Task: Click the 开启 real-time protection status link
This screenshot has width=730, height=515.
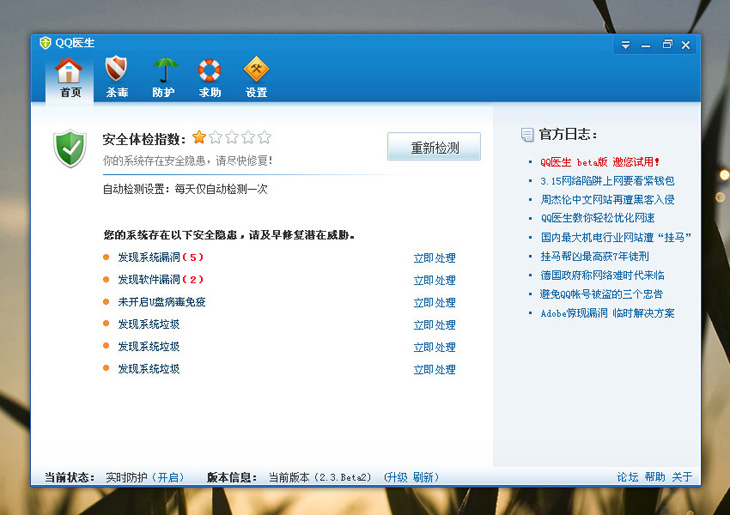Action: pyautogui.click(x=168, y=477)
